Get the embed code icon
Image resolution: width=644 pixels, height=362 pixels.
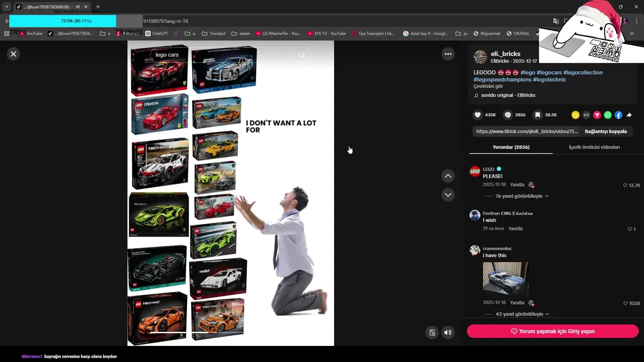point(586,115)
